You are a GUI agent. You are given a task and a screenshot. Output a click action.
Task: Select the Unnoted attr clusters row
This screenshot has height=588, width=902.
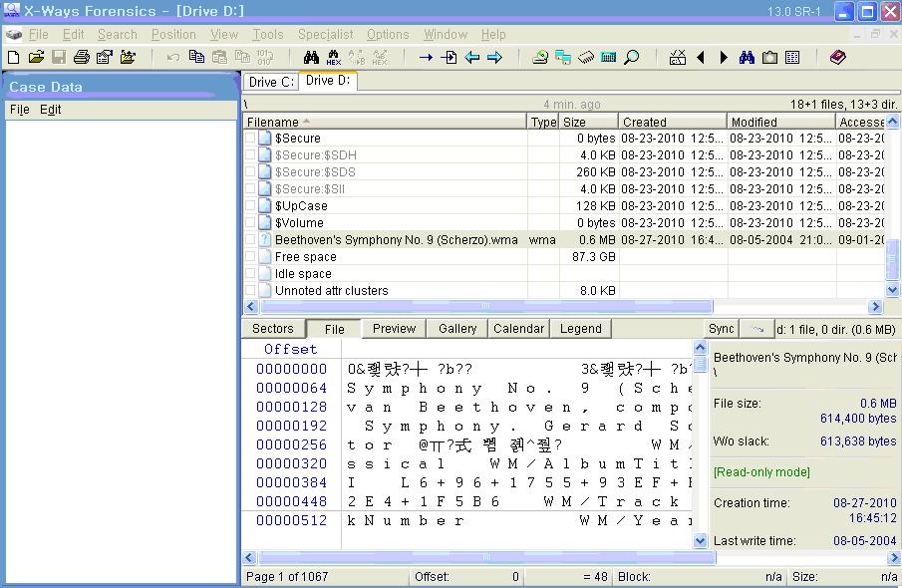tap(564, 291)
